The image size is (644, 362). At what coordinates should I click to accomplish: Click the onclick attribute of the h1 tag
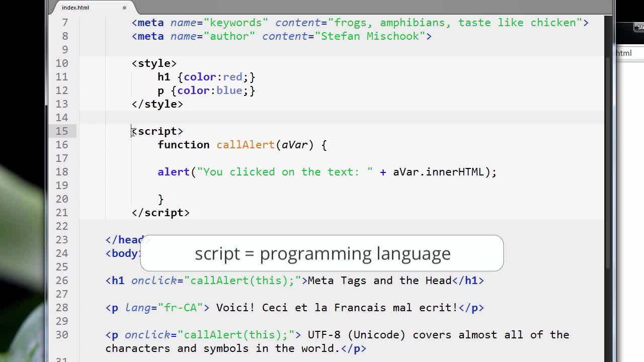pyautogui.click(x=216, y=281)
